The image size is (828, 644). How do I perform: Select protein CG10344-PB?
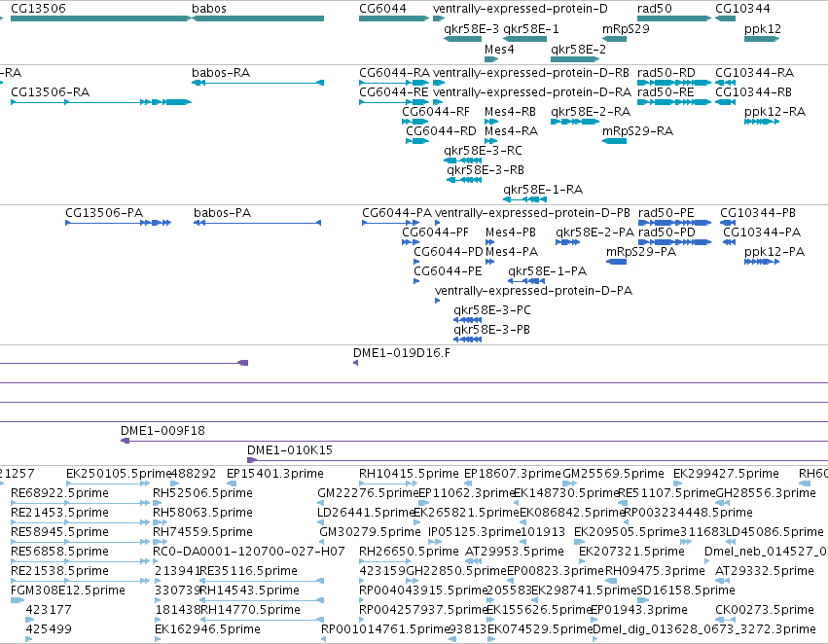click(x=728, y=223)
